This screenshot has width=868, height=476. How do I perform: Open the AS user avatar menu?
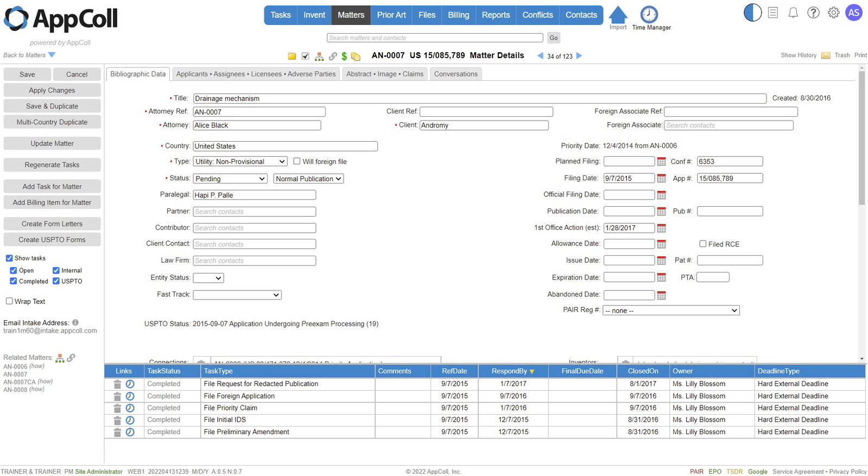point(854,12)
